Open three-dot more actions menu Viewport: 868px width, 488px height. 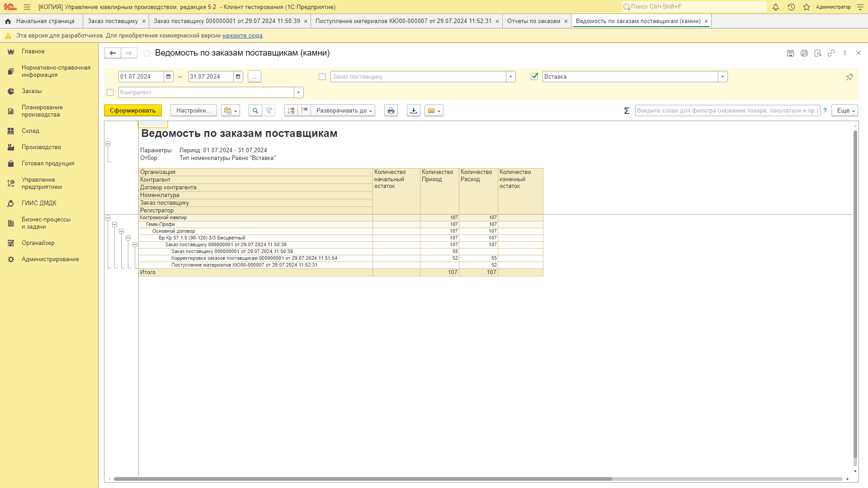coord(844,53)
